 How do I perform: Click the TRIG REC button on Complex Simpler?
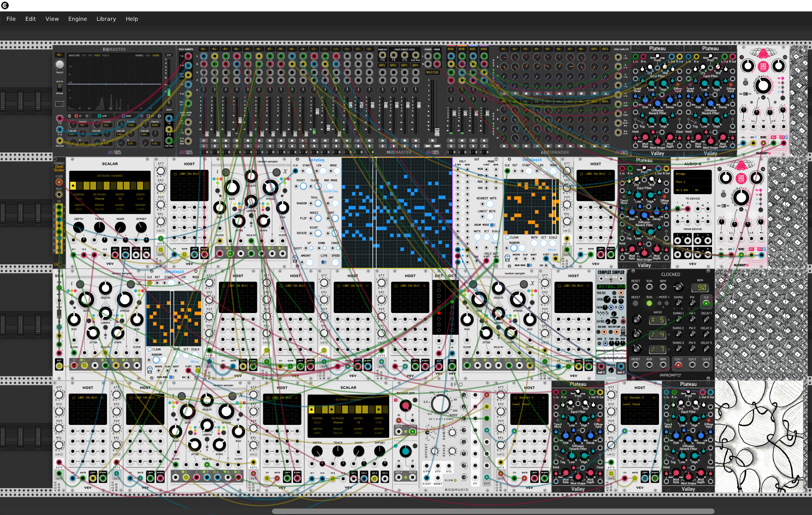[613, 293]
